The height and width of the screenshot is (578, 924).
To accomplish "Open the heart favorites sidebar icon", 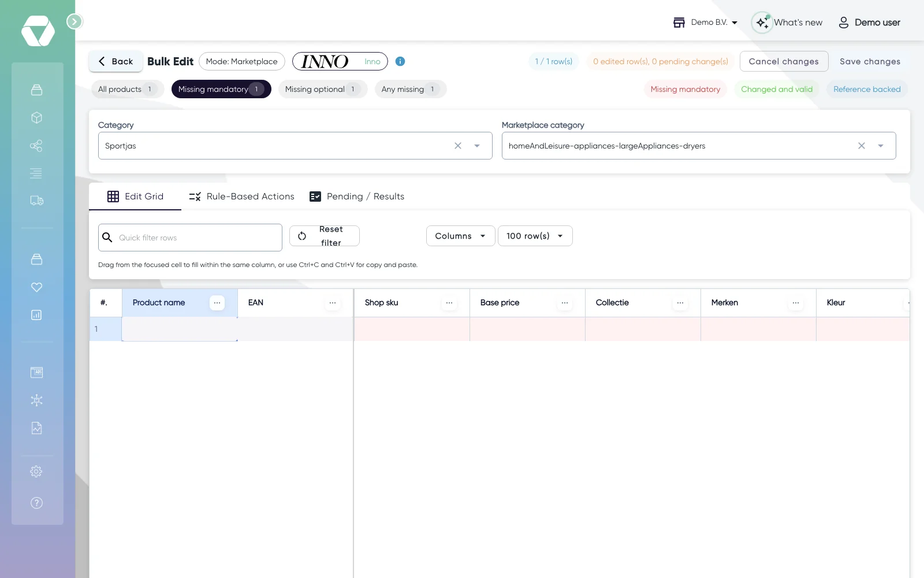I will [x=36, y=287].
